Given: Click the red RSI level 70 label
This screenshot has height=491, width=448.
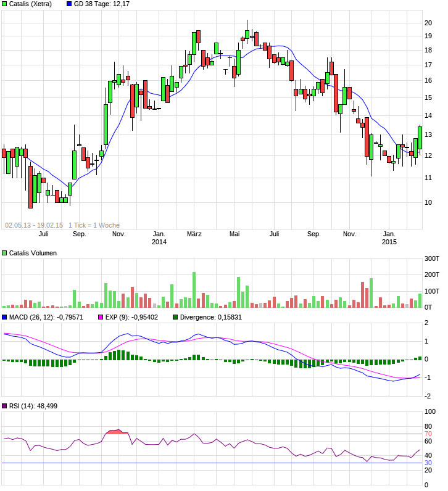Looking at the screenshot, I should click(x=428, y=434).
